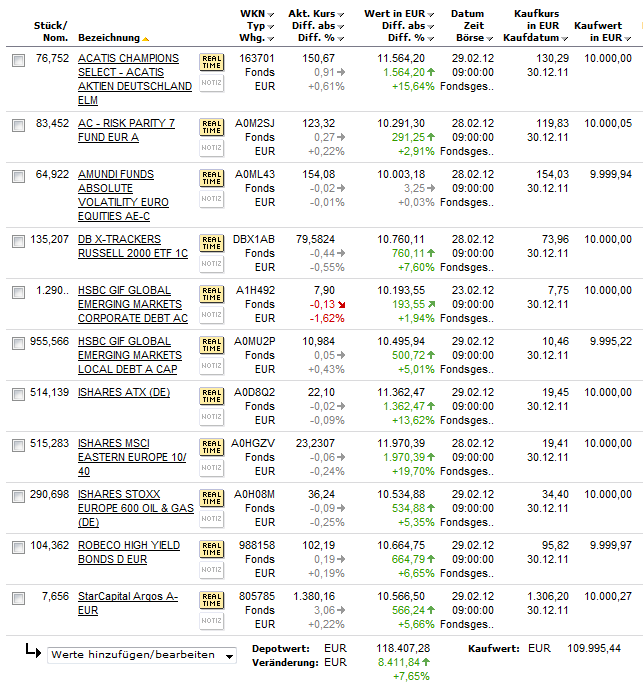The image size is (643, 689).
Task: Open NOTIZ for ISHARES MSCI EASTERN EUROPE
Action: tap(211, 468)
